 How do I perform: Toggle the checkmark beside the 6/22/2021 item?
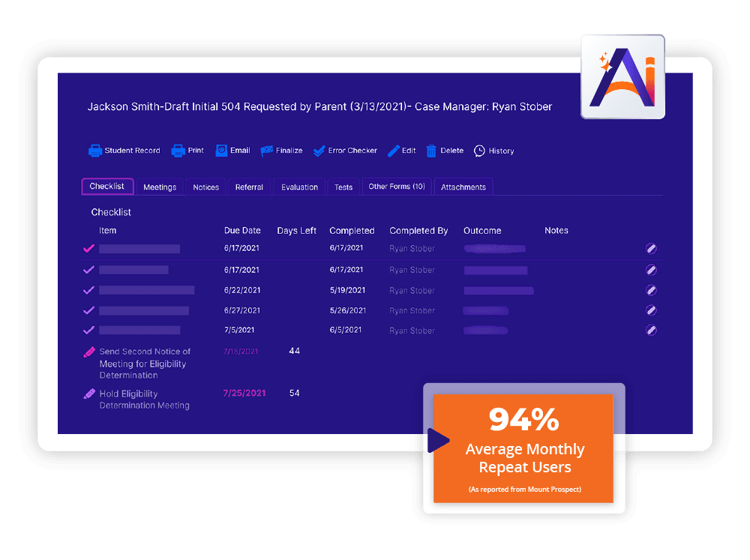(89, 289)
